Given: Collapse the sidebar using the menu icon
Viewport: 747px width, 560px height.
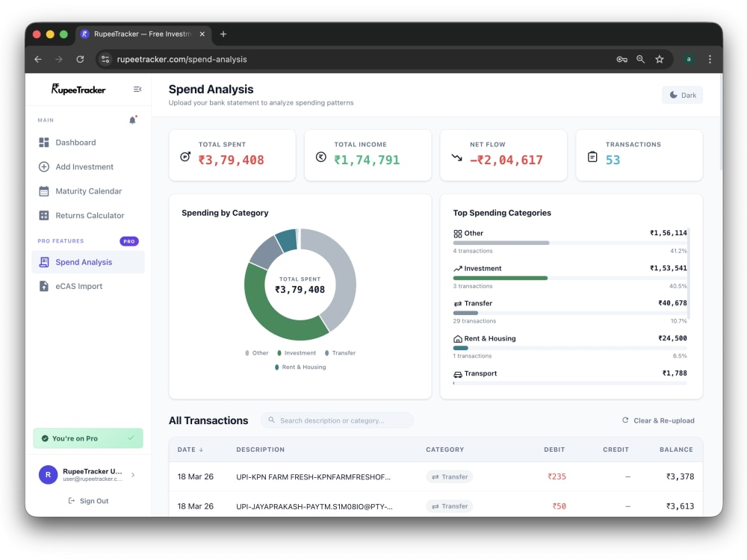Looking at the screenshot, I should click(x=137, y=89).
